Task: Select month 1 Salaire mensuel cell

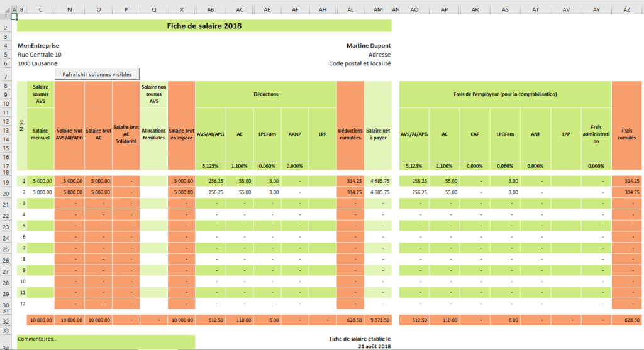Action: 40,181
